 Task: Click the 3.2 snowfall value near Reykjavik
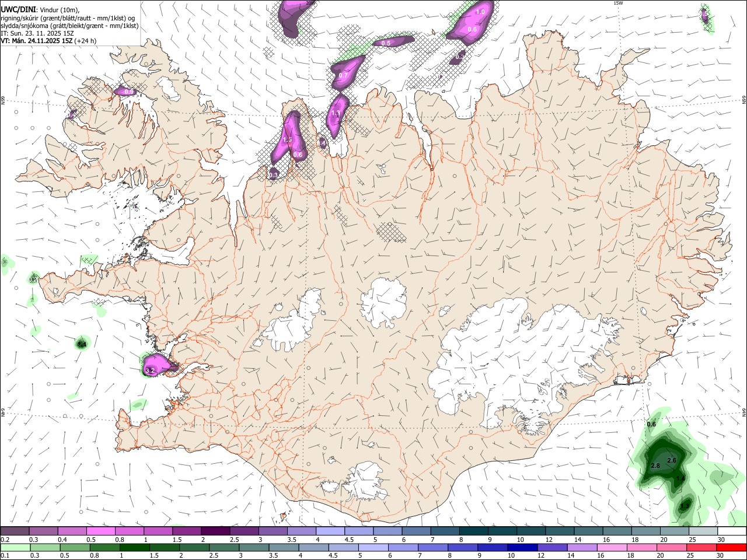pos(150,370)
